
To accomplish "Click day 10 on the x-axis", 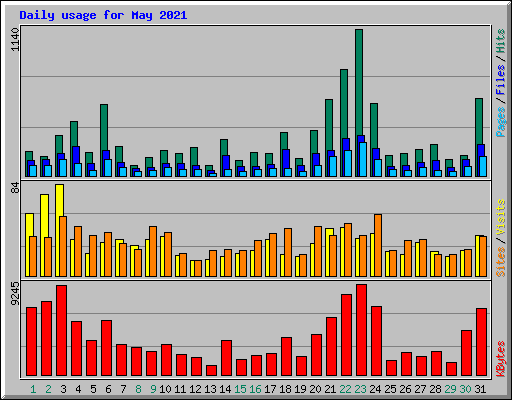I will point(165,389).
